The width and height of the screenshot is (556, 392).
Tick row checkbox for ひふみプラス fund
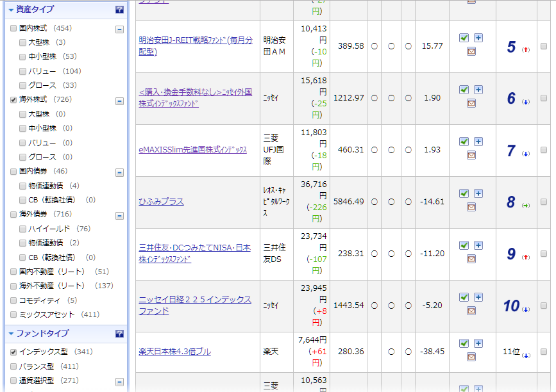544,202
